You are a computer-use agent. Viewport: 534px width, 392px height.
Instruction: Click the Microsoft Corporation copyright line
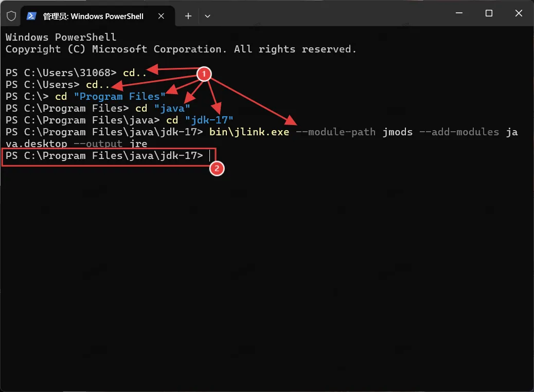pyautogui.click(x=181, y=49)
